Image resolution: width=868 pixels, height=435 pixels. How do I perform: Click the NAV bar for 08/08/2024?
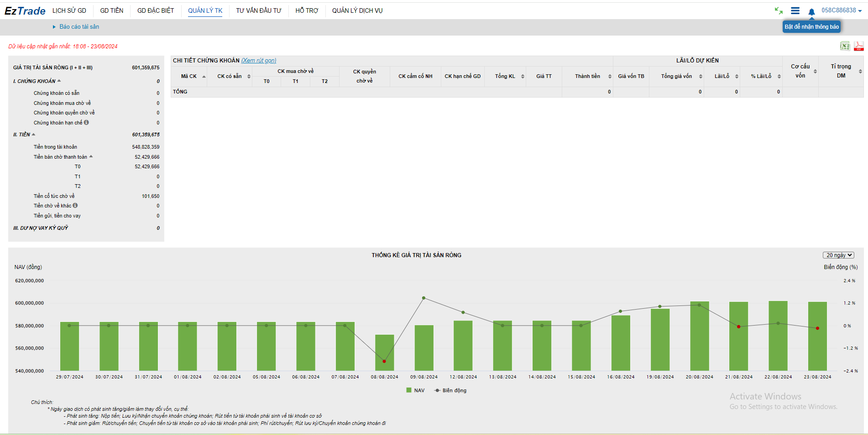384,352
